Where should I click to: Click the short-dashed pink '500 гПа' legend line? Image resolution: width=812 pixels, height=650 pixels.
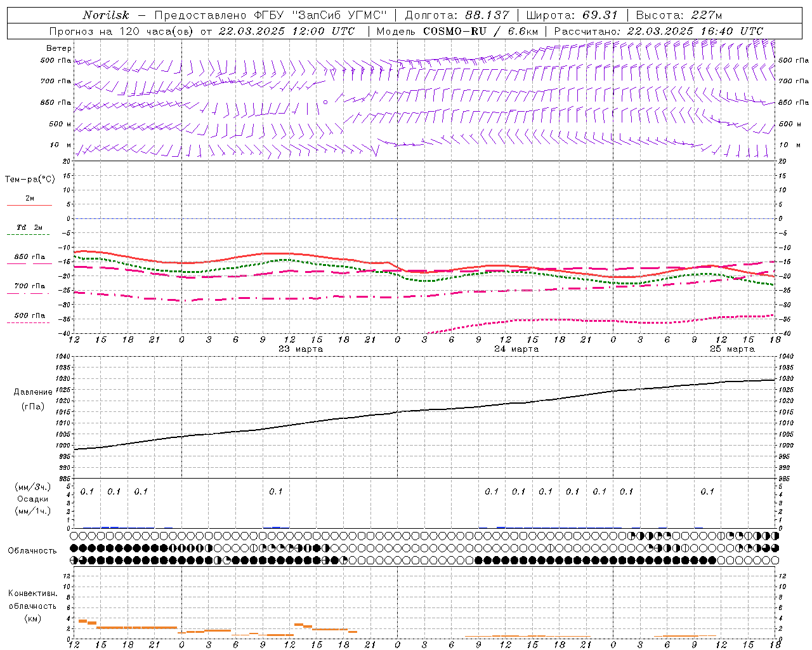point(29,322)
